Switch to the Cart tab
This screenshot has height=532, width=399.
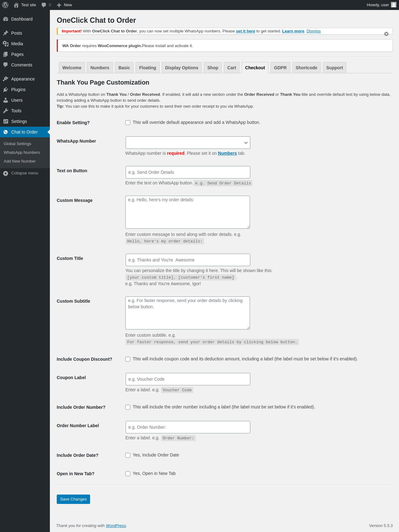pyautogui.click(x=232, y=68)
